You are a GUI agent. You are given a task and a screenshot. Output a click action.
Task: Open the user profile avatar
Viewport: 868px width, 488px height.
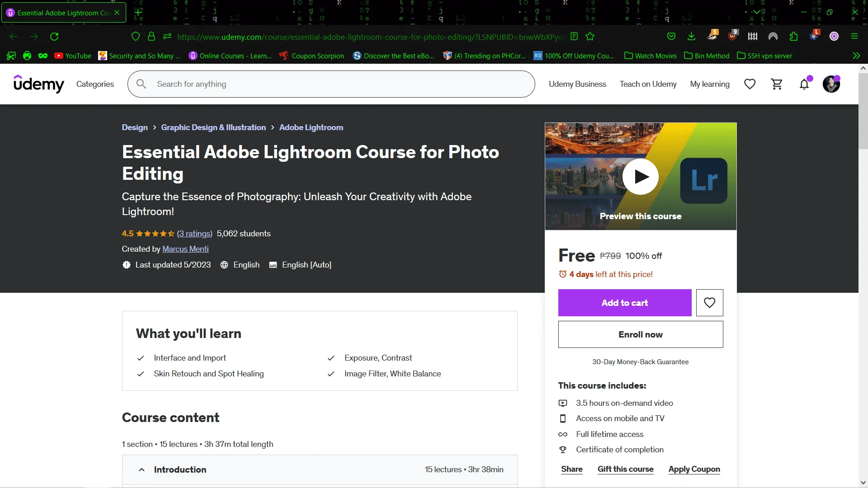click(831, 84)
